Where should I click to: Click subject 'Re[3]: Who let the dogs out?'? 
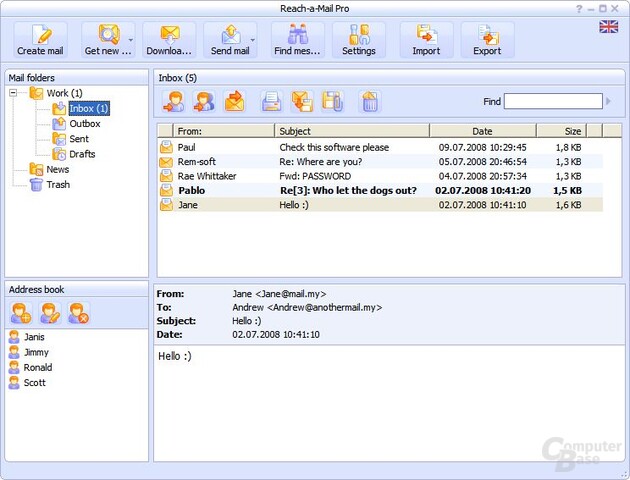tap(348, 190)
